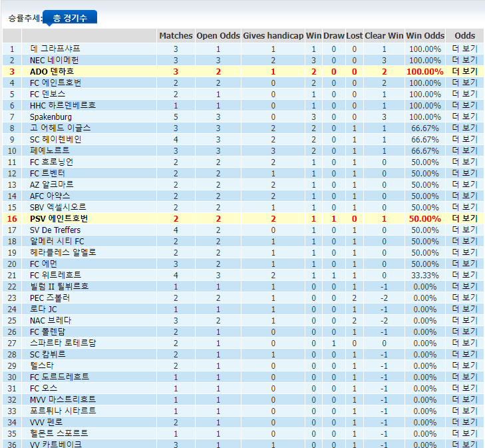Click rank number 16 in red

[12, 219]
